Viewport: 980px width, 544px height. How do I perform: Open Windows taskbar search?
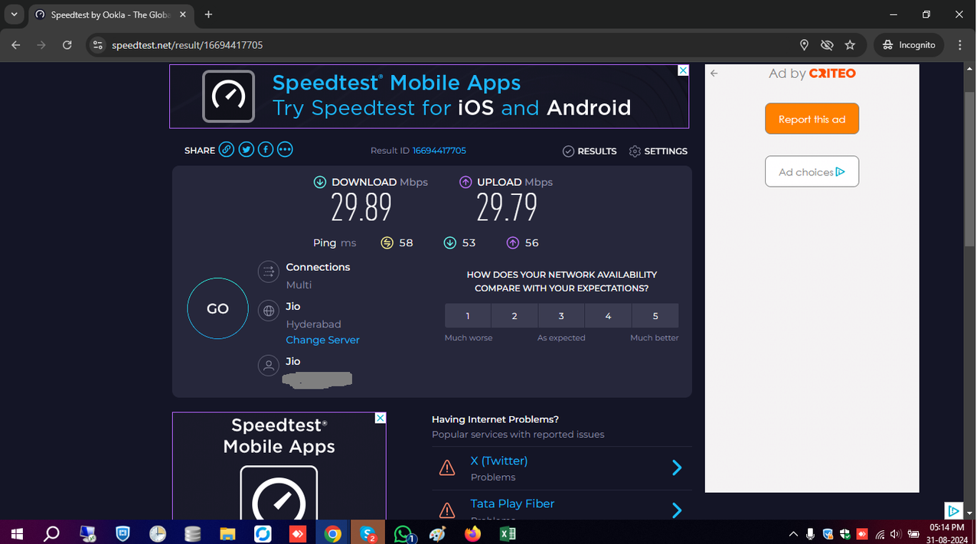51,533
